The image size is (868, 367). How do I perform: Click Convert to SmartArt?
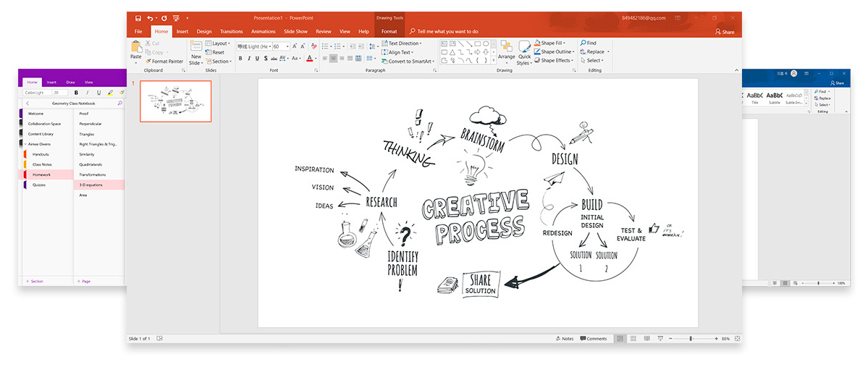coord(408,62)
